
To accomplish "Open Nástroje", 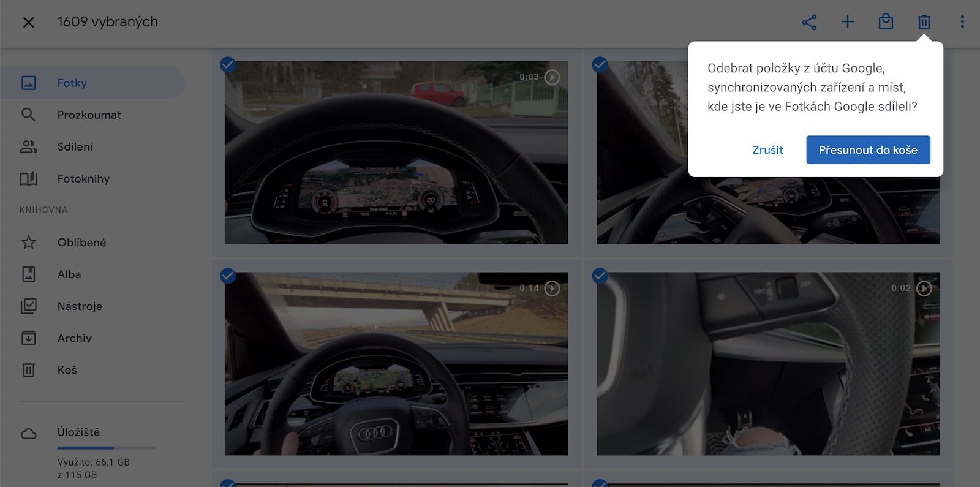I will tap(92, 306).
